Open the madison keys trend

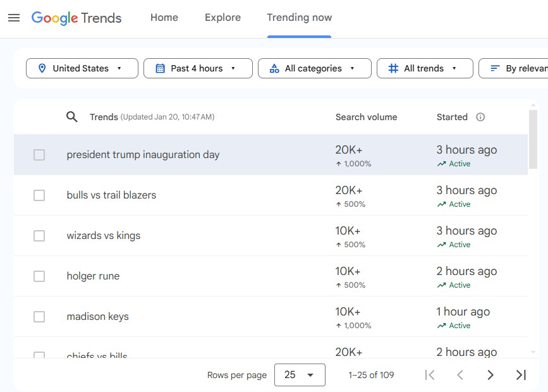97,317
